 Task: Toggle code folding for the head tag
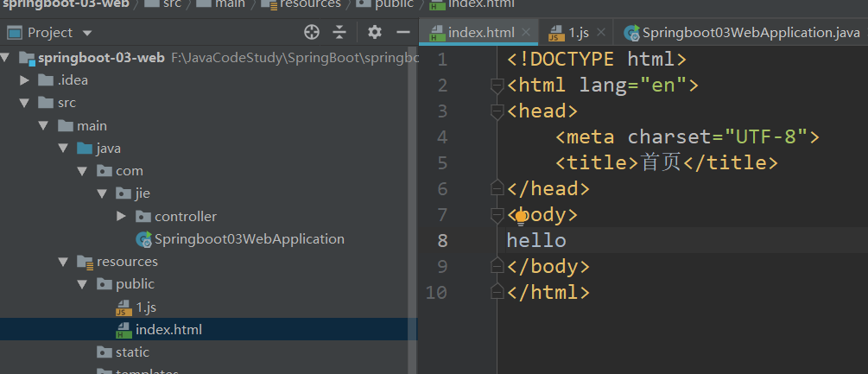[497, 111]
